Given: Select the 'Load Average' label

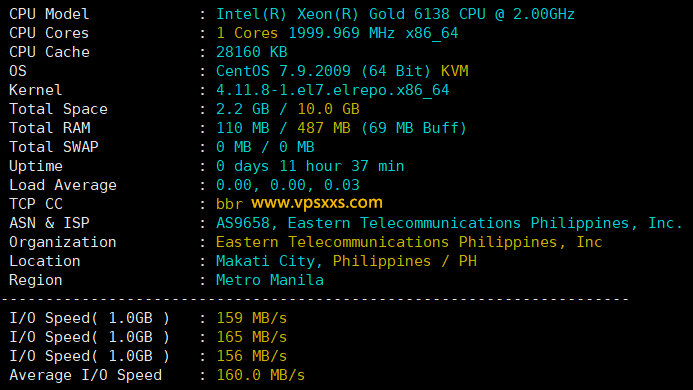Looking at the screenshot, I should pos(63,185).
